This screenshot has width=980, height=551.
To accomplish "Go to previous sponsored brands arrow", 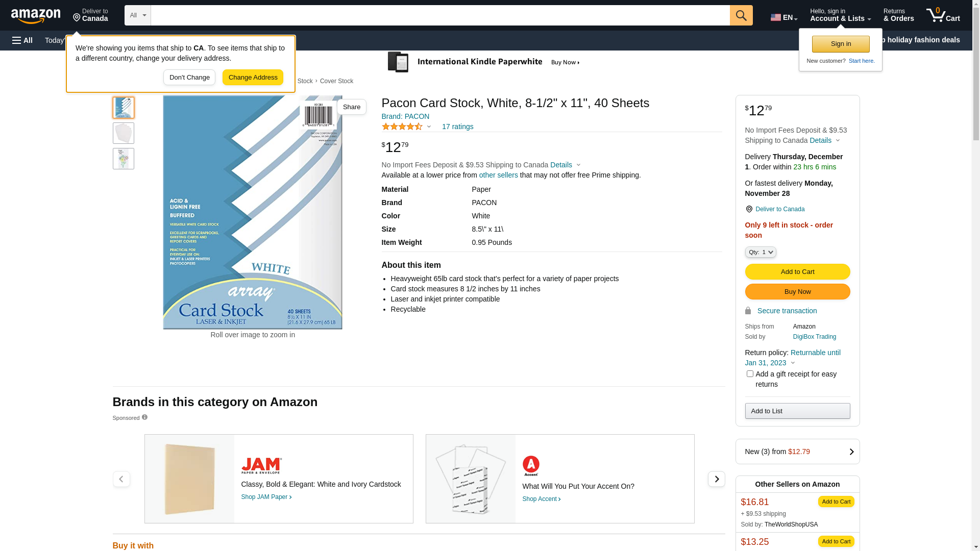I will (121, 479).
